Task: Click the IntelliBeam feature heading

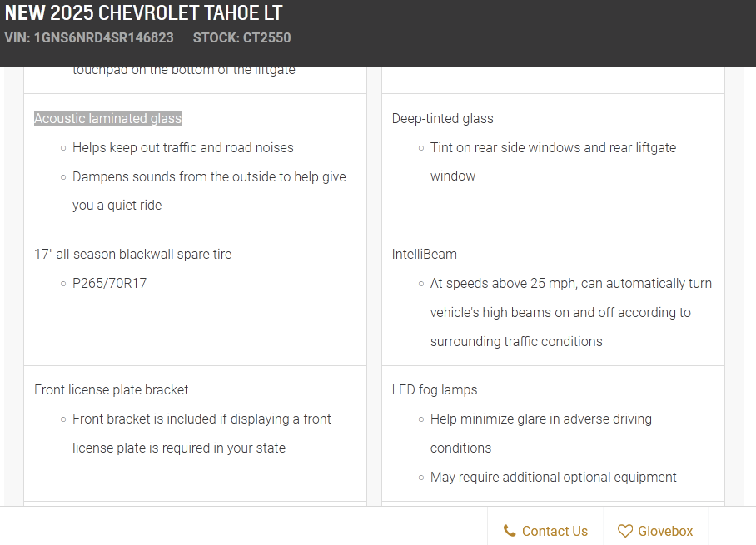Action: (425, 254)
